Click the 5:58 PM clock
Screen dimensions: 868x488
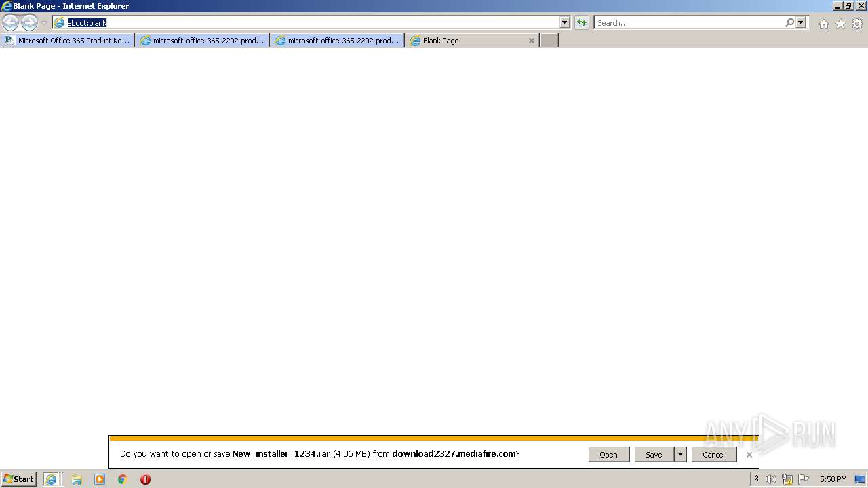(833, 479)
